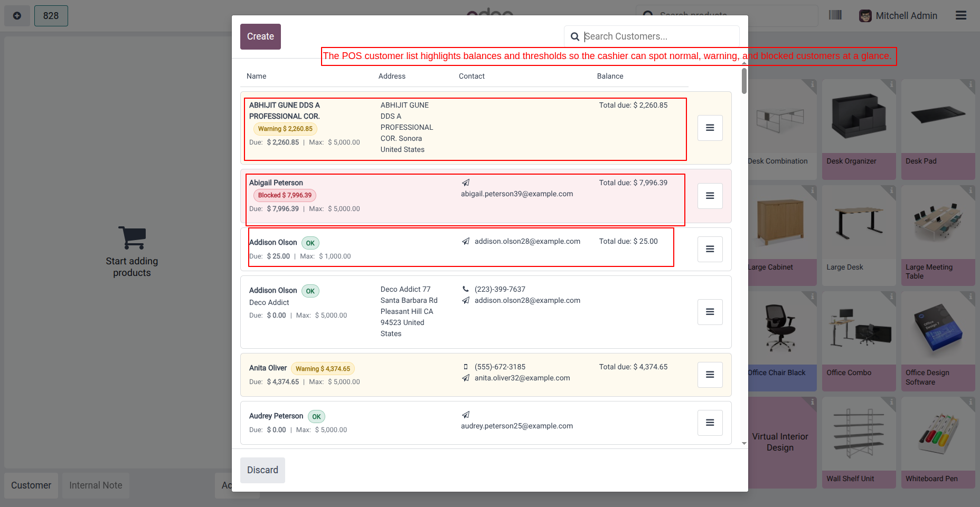This screenshot has height=507, width=980.
Task: Open menu for Audrey Peterson customer
Action: coord(710,423)
